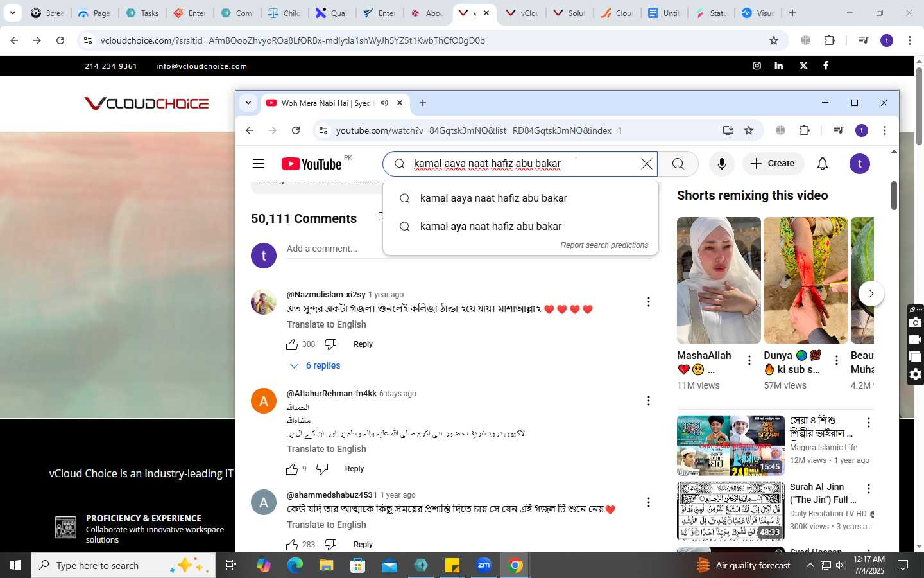
Task: Switch to the 'Solut' tab in background window
Action: (x=570, y=13)
